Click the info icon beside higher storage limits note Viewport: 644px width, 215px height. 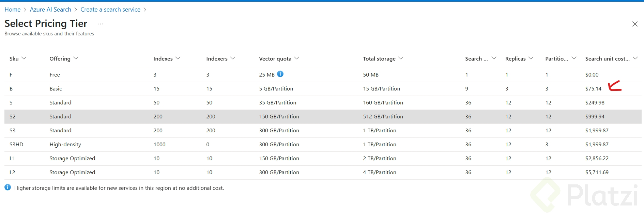(x=7, y=187)
